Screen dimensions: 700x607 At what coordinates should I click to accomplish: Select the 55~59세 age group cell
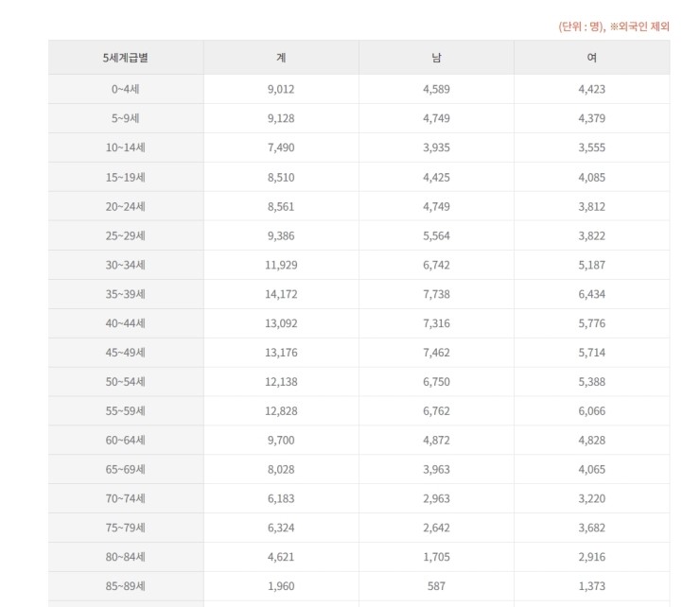pyautogui.click(x=126, y=411)
